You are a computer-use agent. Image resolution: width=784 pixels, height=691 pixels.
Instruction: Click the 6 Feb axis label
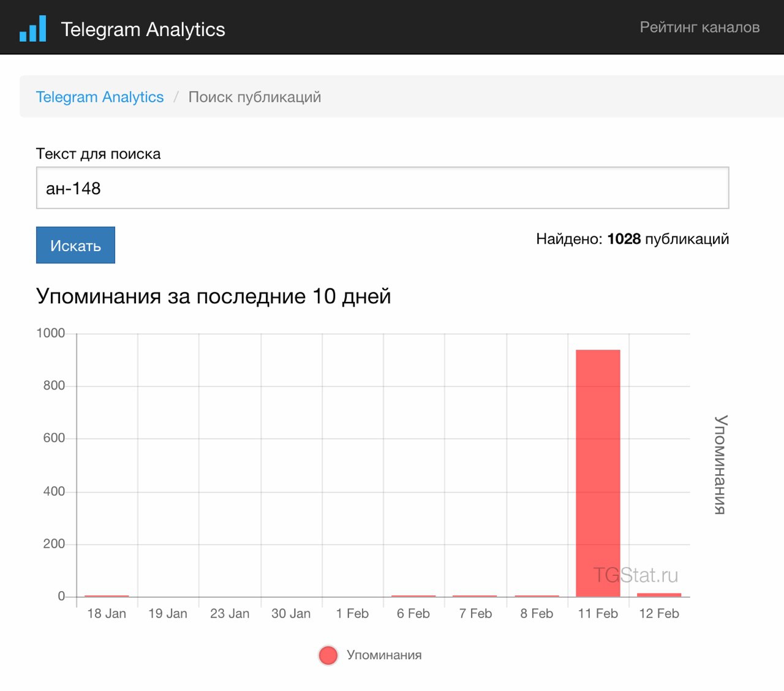pyautogui.click(x=413, y=614)
